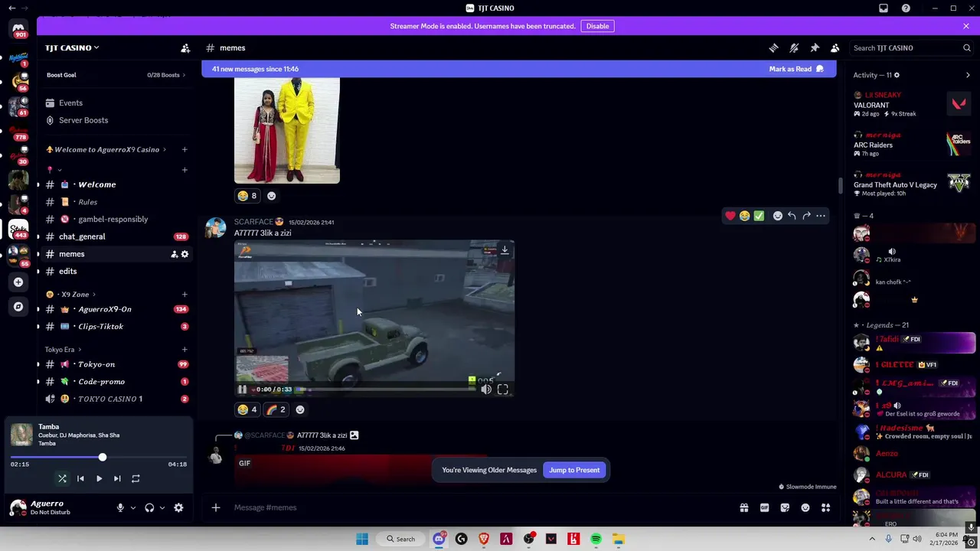Toggle repeat in Spotify player

coord(136,478)
